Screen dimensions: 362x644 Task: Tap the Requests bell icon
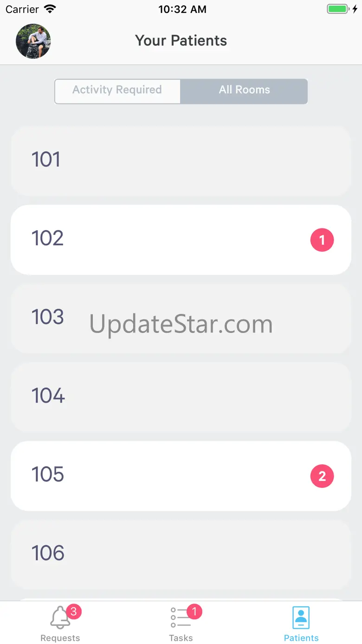click(x=60, y=618)
